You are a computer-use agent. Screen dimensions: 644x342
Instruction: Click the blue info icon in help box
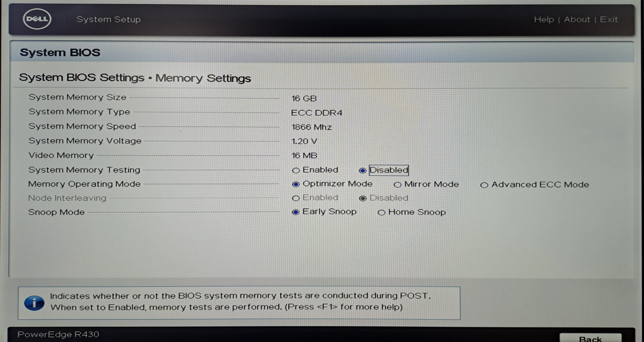(x=34, y=303)
